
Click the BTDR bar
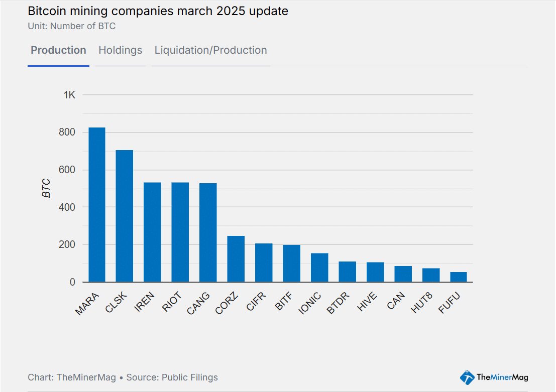[347, 272]
